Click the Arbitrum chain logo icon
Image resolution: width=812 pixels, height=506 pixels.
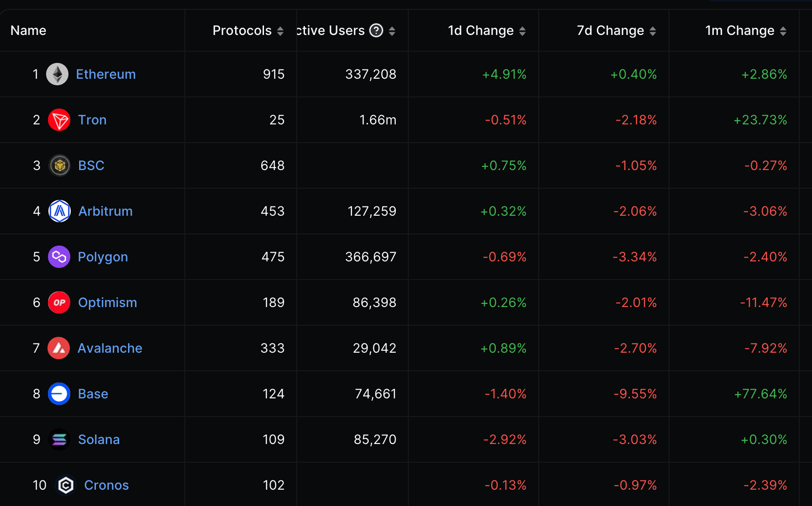click(x=60, y=211)
